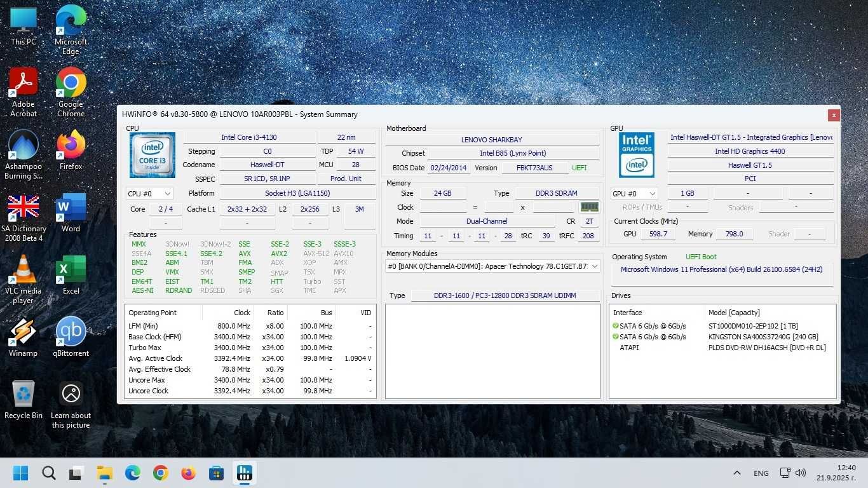Viewport: 868px width, 488px height.
Task: Open Word desktop shortcut
Action: pyautogui.click(x=71, y=212)
